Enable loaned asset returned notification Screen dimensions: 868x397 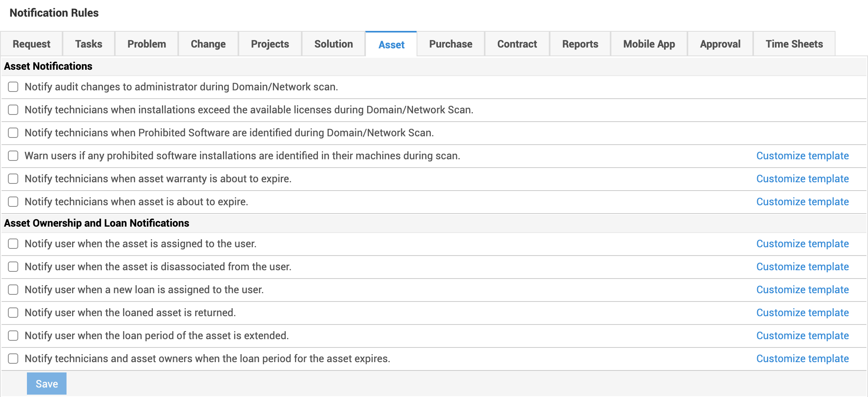tap(13, 313)
